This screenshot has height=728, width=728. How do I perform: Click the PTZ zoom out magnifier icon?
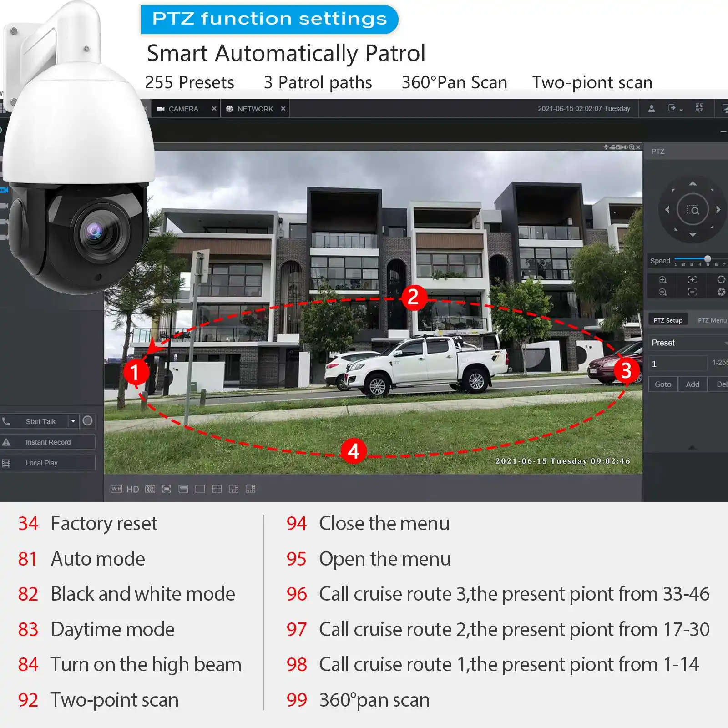click(x=663, y=292)
